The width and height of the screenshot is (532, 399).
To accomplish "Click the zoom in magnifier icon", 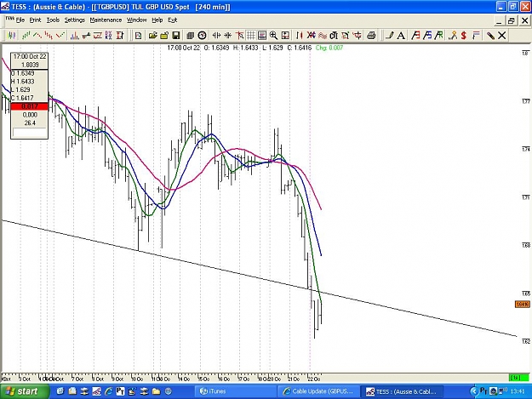I will [x=273, y=35].
